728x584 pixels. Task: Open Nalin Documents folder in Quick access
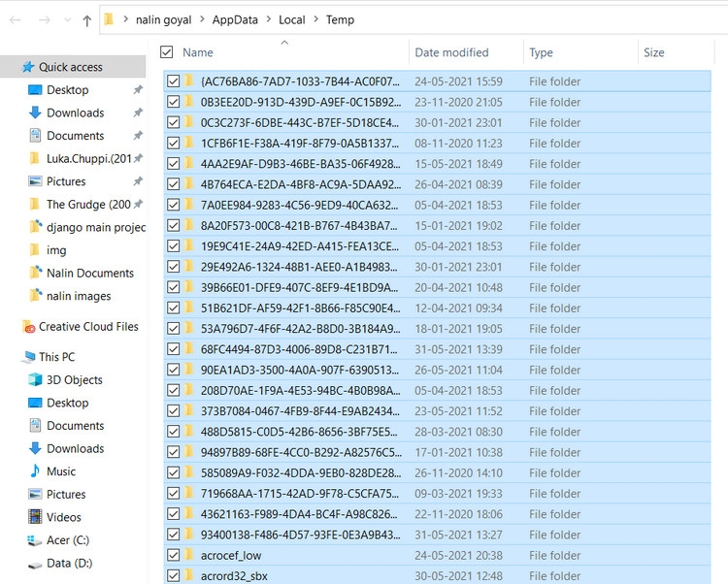click(x=89, y=273)
